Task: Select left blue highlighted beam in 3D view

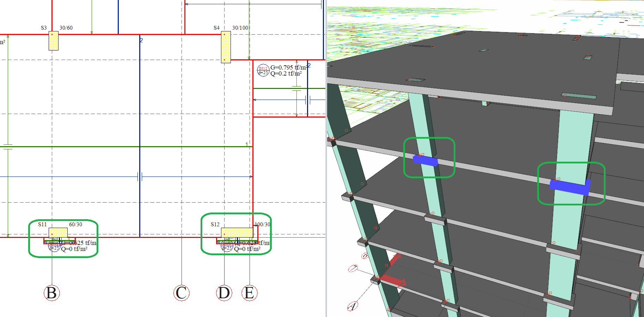Action: pos(425,161)
